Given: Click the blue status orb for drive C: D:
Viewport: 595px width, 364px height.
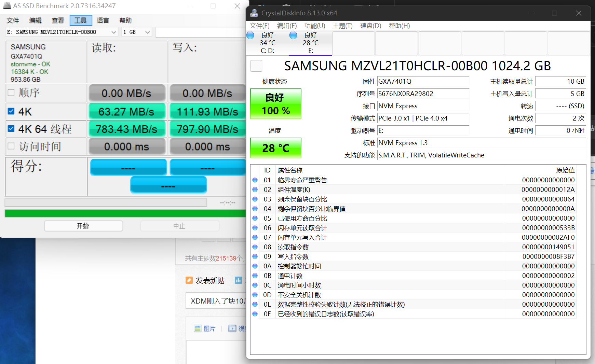Looking at the screenshot, I should pyautogui.click(x=250, y=35).
